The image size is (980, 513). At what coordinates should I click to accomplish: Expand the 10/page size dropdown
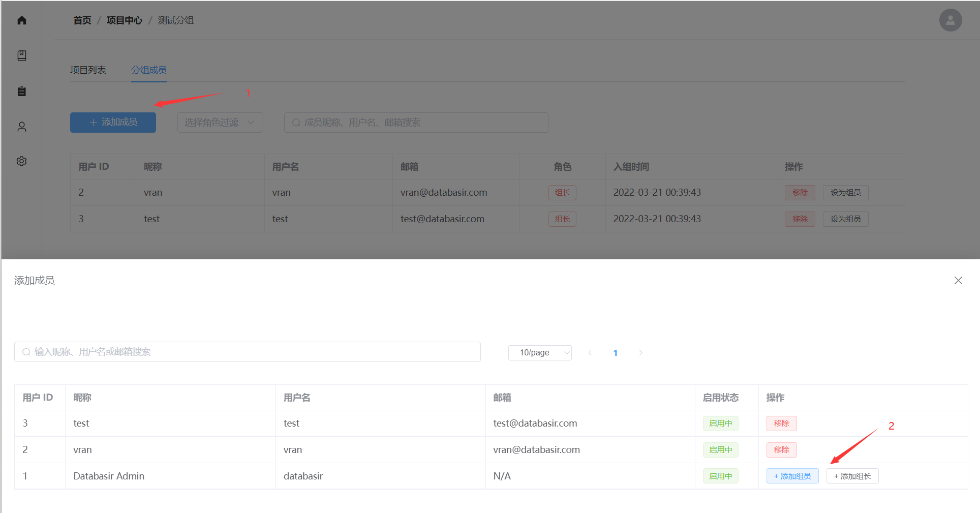coord(540,352)
